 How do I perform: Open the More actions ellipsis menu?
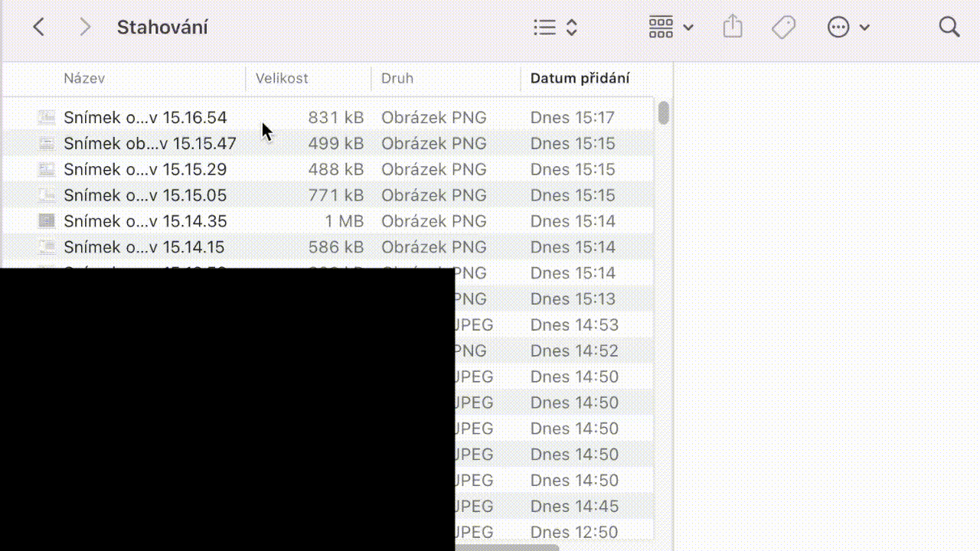point(848,28)
